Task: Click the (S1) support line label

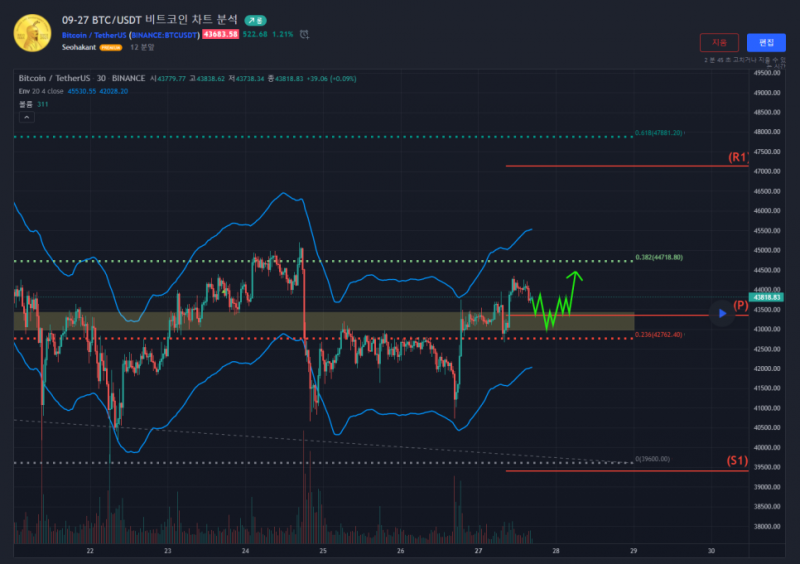Action: click(737, 461)
